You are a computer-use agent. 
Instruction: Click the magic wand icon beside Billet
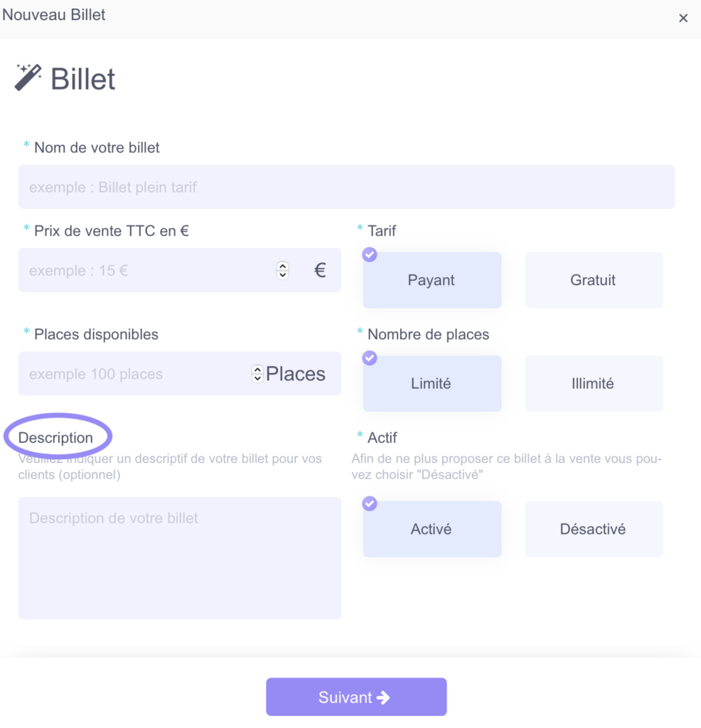28,77
